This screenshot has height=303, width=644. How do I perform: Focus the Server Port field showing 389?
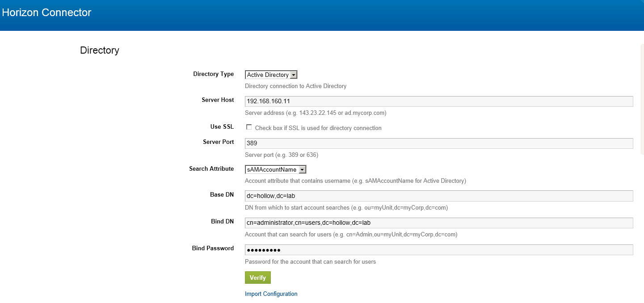[x=438, y=143]
